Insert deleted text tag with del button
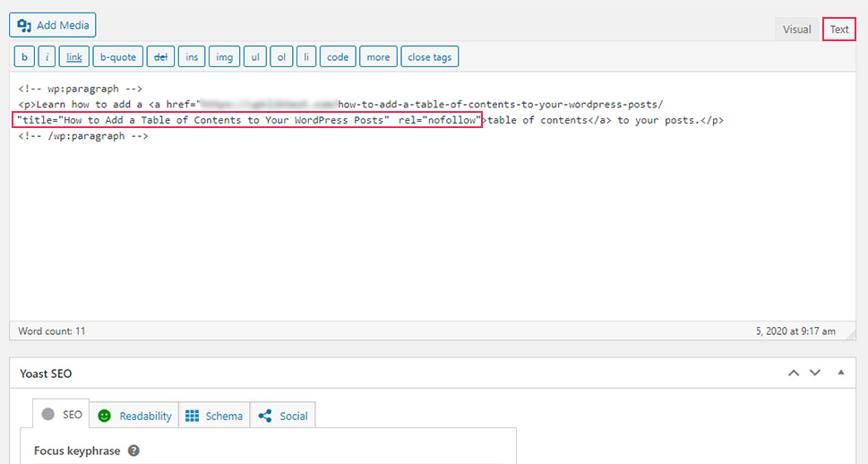The height and width of the screenshot is (464, 868). 160,57
